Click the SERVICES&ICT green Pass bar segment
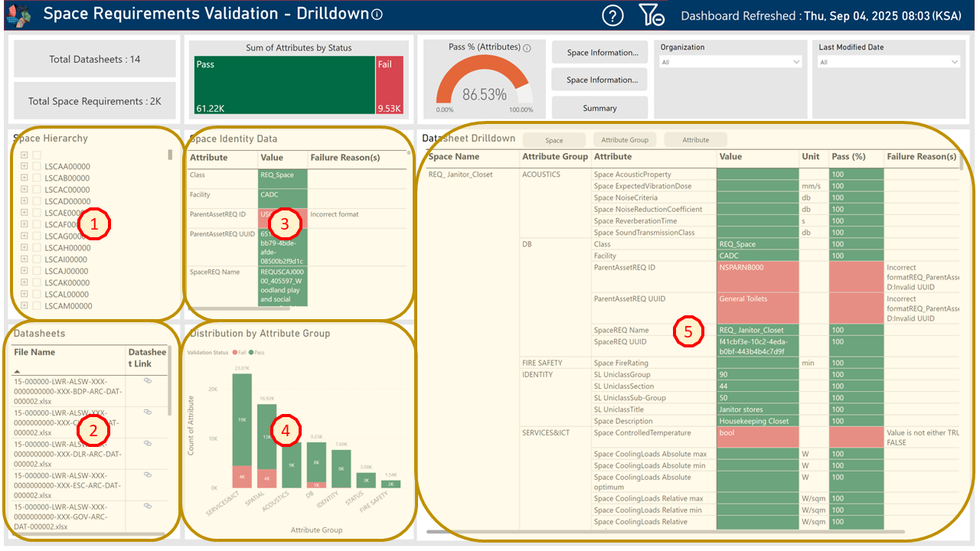The height and width of the screenshot is (551, 980). click(x=242, y=419)
